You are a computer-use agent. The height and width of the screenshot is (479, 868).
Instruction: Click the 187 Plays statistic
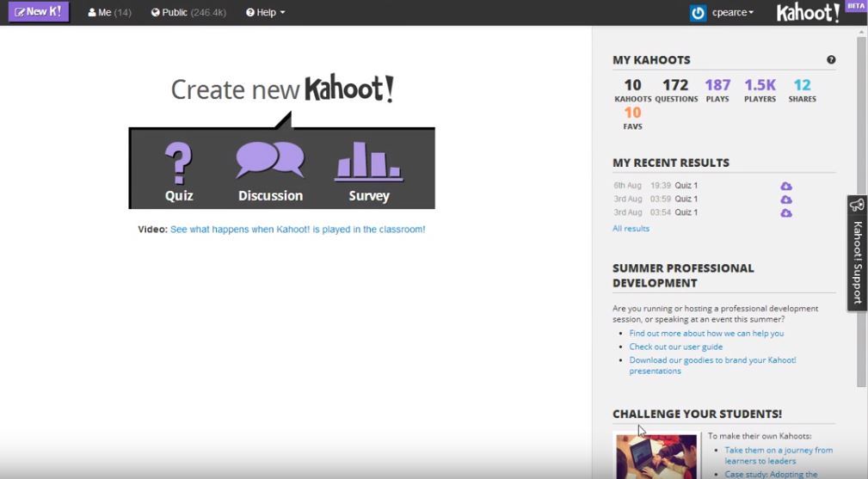tap(717, 90)
